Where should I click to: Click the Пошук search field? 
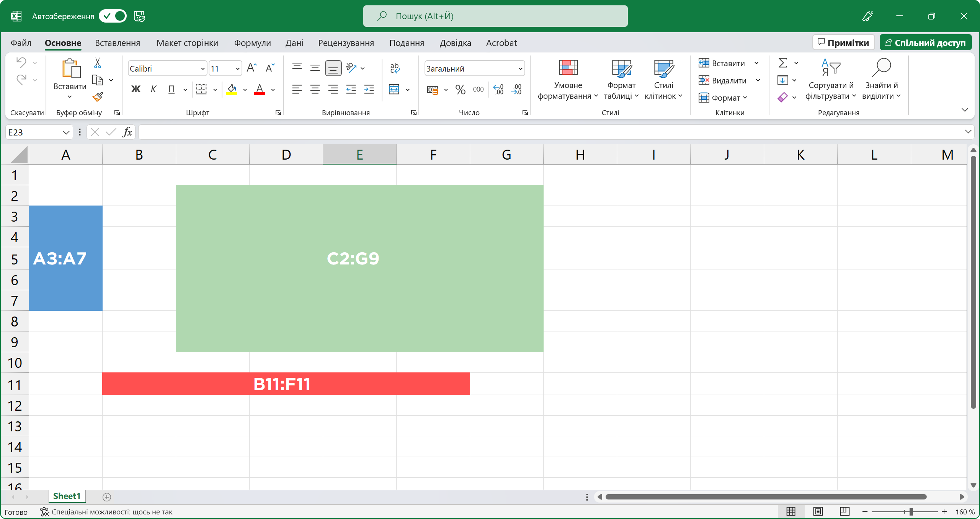[x=495, y=16]
